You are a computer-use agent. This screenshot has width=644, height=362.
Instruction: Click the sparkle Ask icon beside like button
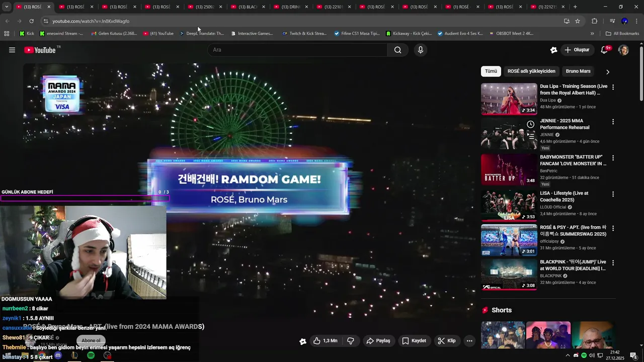click(302, 341)
